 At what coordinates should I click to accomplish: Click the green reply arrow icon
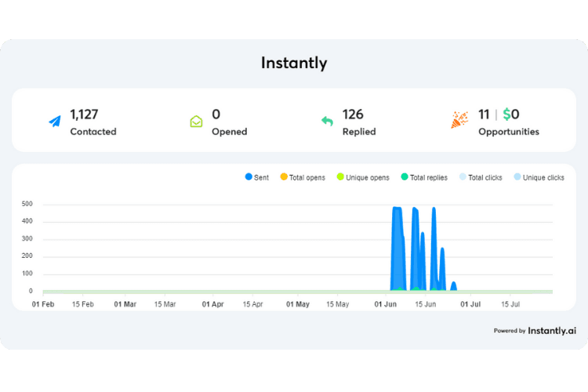(328, 122)
